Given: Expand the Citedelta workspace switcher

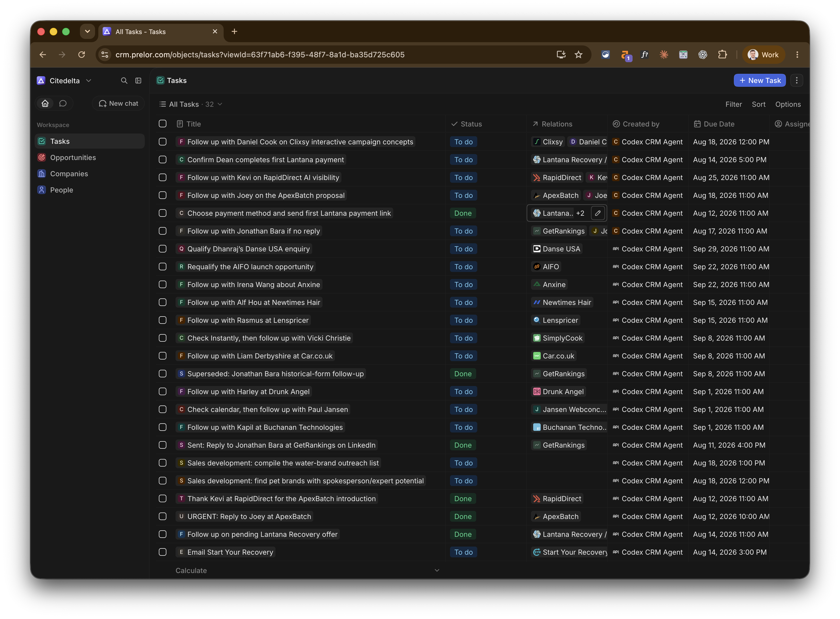Looking at the screenshot, I should pos(64,81).
